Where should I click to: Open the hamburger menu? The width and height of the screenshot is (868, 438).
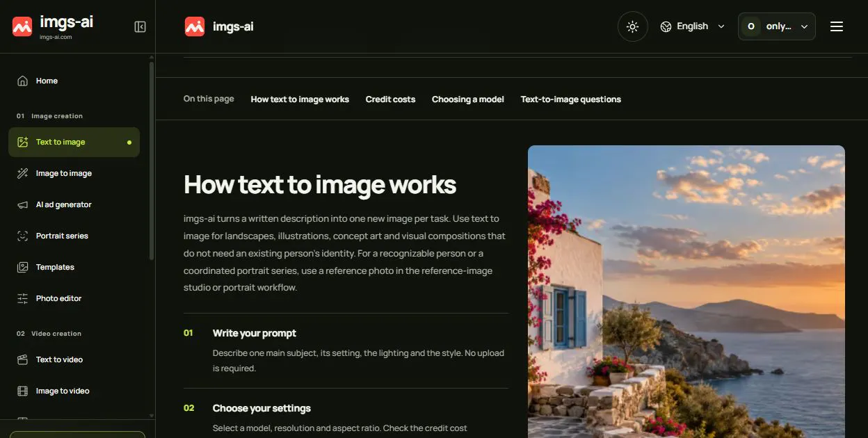click(x=837, y=26)
